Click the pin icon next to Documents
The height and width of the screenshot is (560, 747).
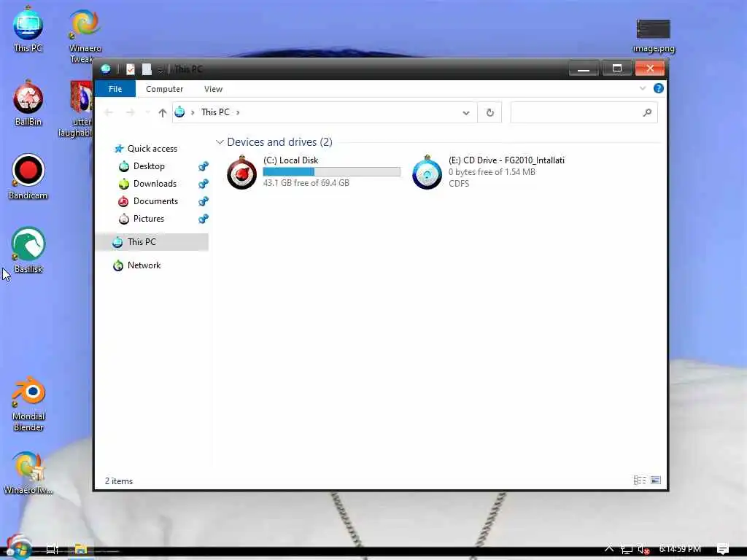tap(204, 201)
